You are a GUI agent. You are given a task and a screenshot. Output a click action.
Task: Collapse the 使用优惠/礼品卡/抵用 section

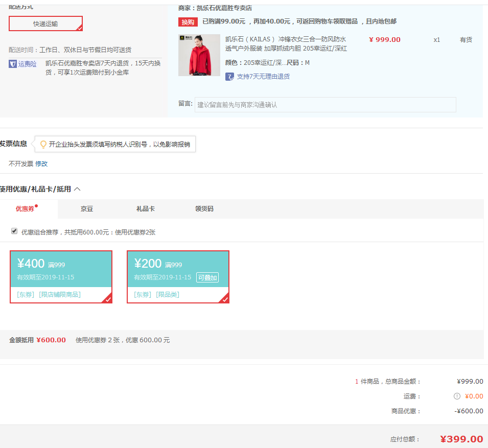[77, 189]
